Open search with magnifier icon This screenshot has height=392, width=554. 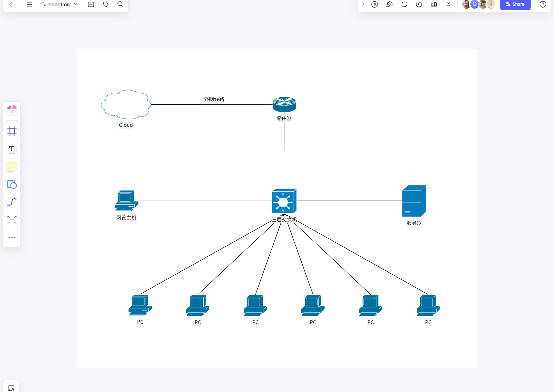[120, 4]
